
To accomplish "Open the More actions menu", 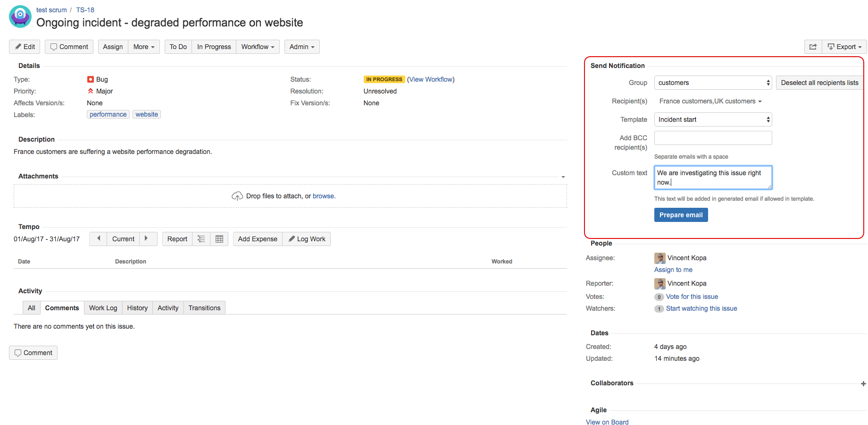I will coord(144,47).
